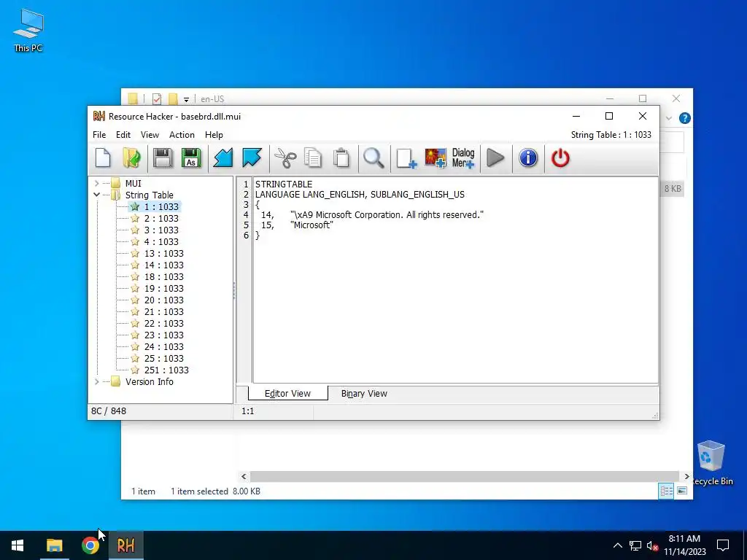Select string table entry 3 : 1033
747x560 pixels.
[x=161, y=230]
